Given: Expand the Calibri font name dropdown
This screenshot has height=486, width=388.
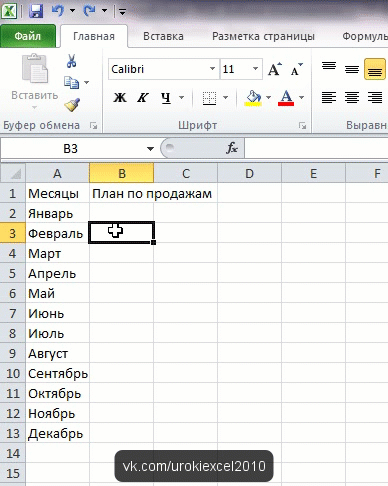Looking at the screenshot, I should point(212,69).
